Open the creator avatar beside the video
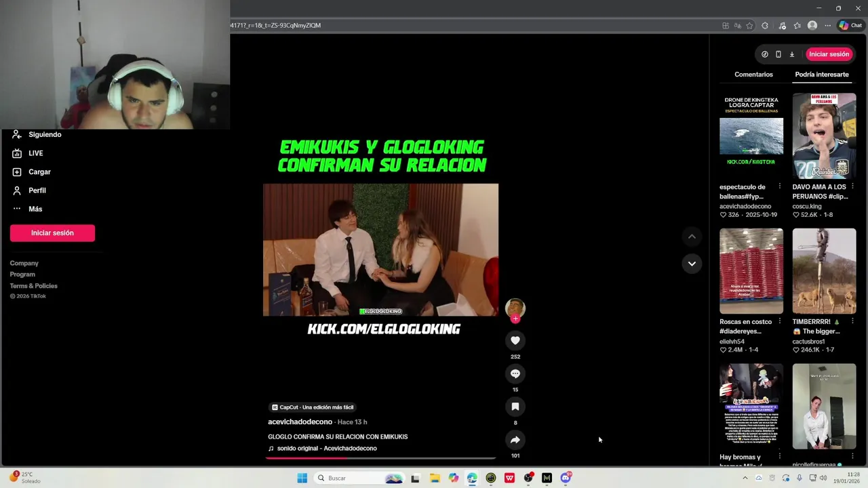Image resolution: width=868 pixels, height=488 pixels. 515,308
